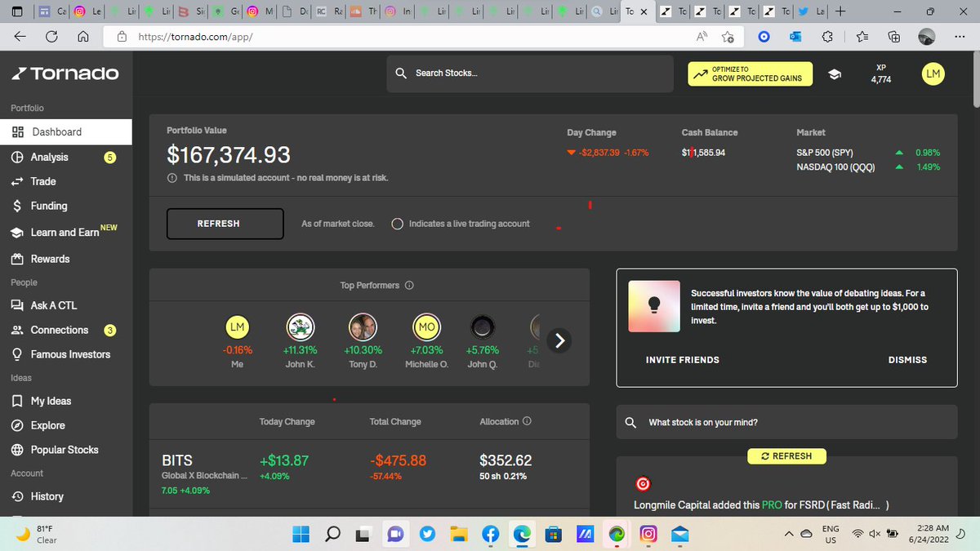Open Popular Stocks
980x551 pixels.
[x=64, y=450]
